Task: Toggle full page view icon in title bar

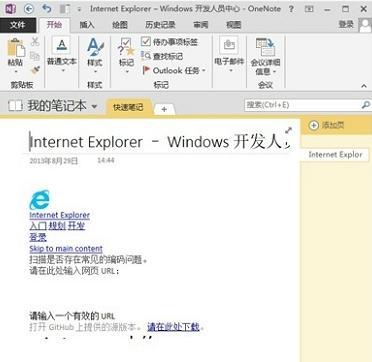Action: pyautogui.click(x=309, y=9)
